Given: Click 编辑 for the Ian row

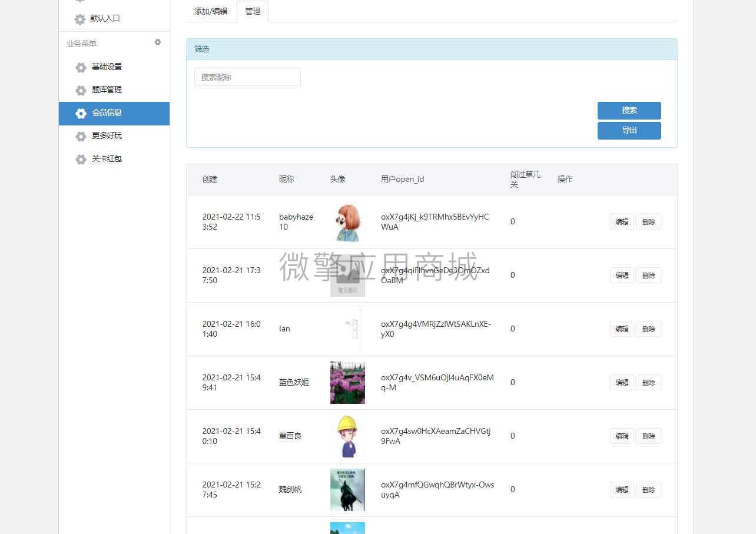Looking at the screenshot, I should tap(622, 329).
